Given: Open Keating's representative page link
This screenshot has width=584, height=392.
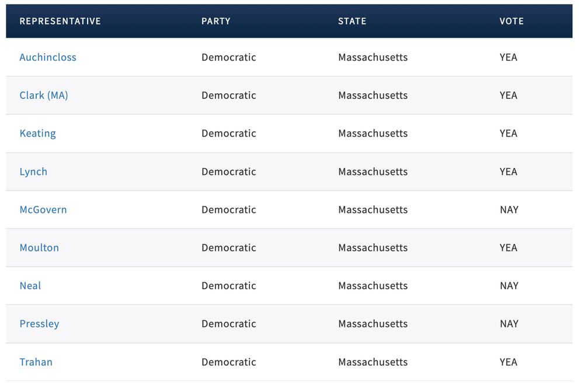Looking at the screenshot, I should (x=37, y=134).
